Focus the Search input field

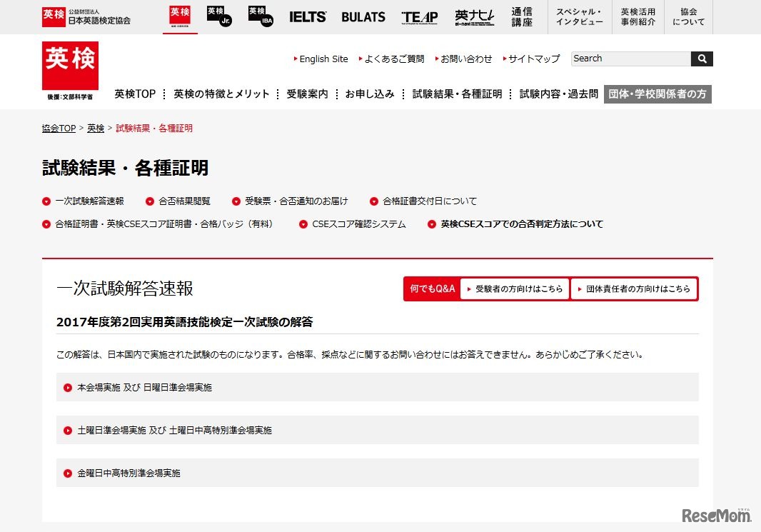(631, 59)
